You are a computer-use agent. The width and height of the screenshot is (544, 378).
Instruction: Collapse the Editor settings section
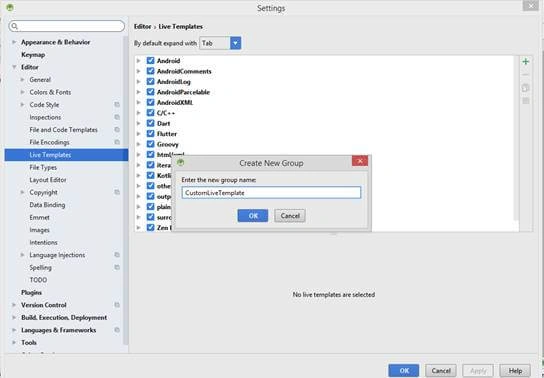14,67
